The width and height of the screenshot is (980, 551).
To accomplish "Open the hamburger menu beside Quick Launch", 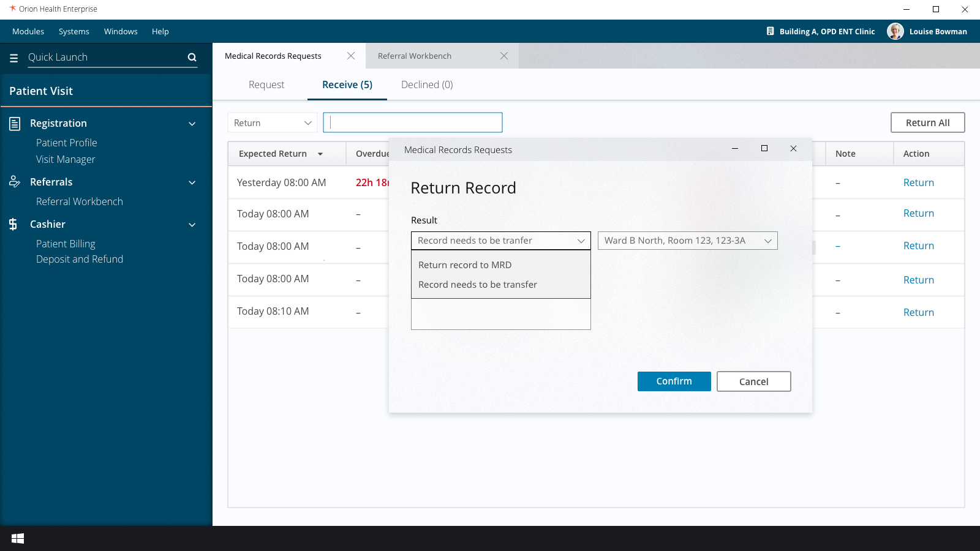I will [x=14, y=58].
